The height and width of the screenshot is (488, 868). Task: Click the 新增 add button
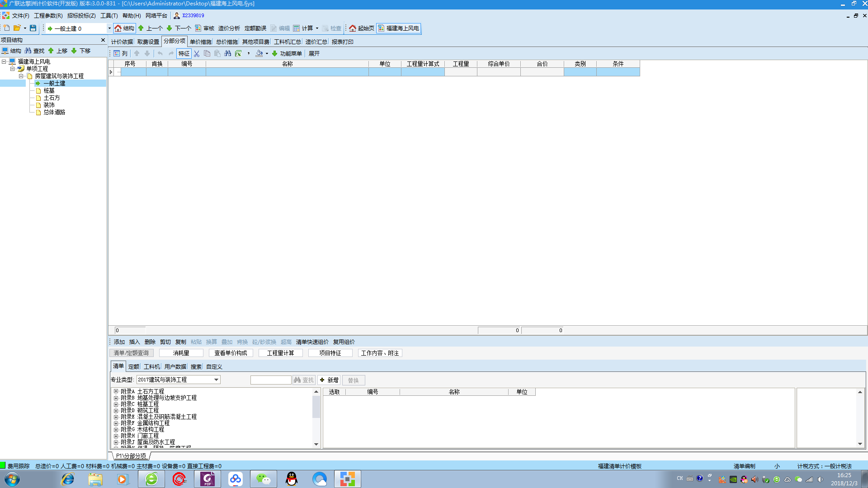[x=329, y=380]
